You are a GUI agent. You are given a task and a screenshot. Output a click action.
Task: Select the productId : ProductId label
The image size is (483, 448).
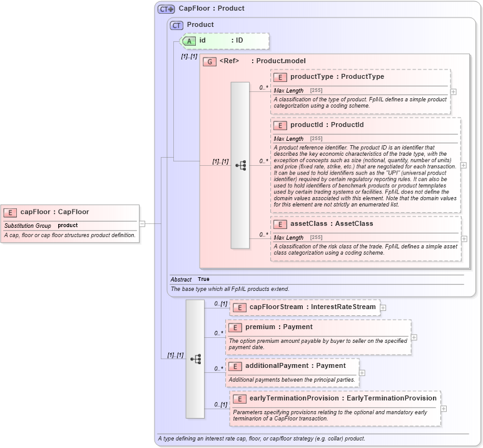pyautogui.click(x=327, y=125)
